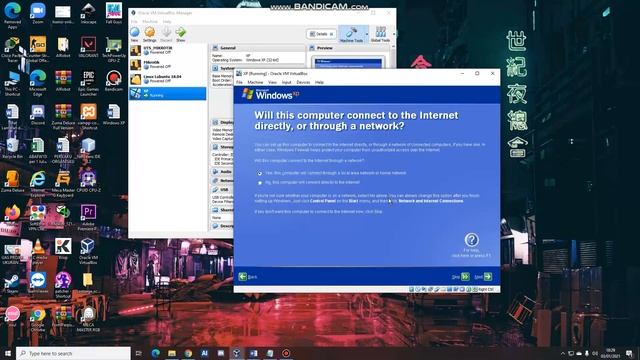This screenshot has height=360, width=640.
Task: Open Devices menu in the XP VM window
Action: (303, 82)
